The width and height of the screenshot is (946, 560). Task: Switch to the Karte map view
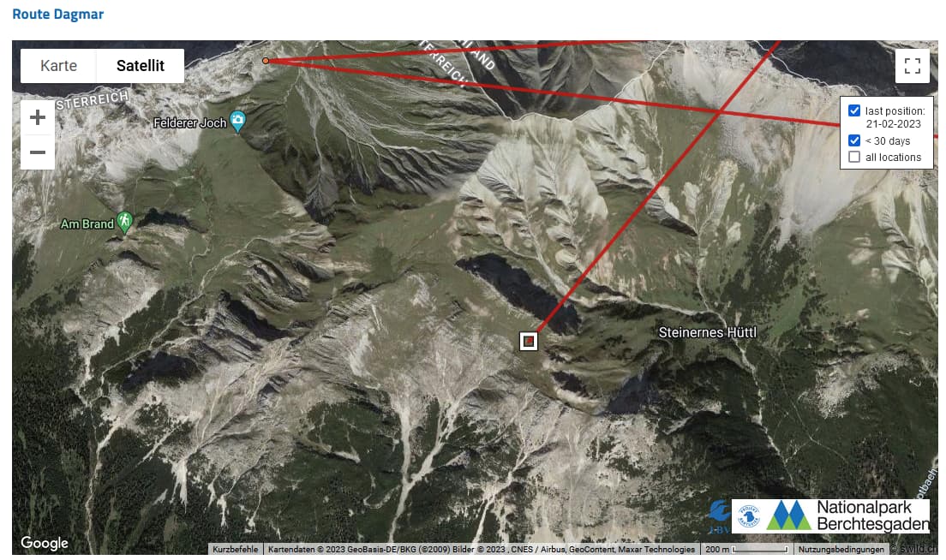(58, 66)
